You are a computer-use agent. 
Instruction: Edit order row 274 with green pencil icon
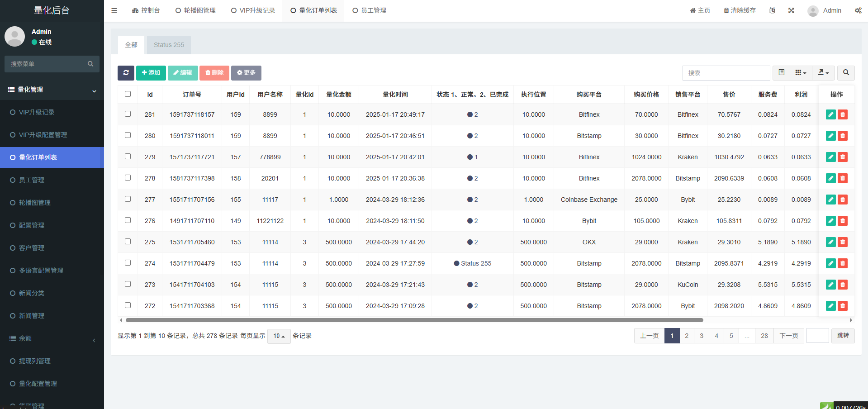click(x=831, y=263)
